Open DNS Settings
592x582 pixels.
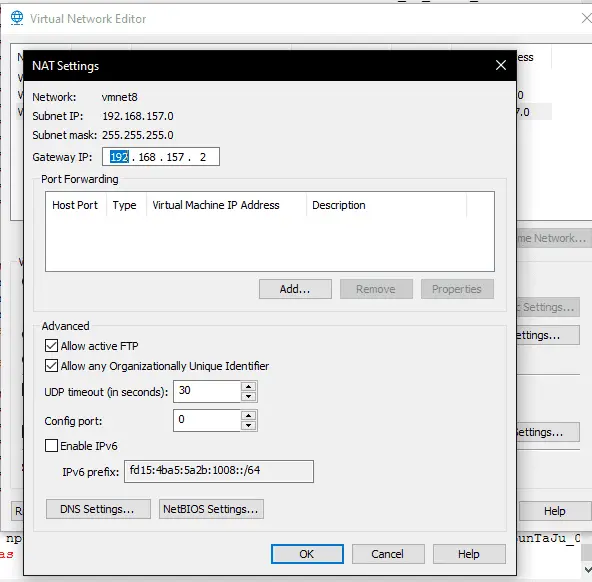[98, 509]
